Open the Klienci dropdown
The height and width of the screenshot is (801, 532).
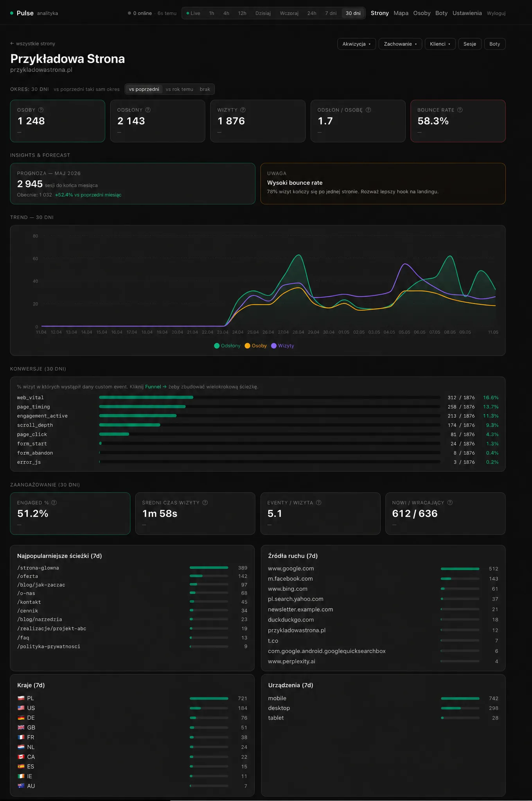[440, 44]
